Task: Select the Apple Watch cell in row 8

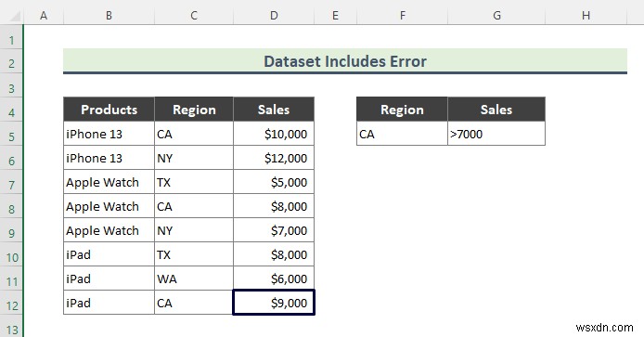Action: (109, 206)
